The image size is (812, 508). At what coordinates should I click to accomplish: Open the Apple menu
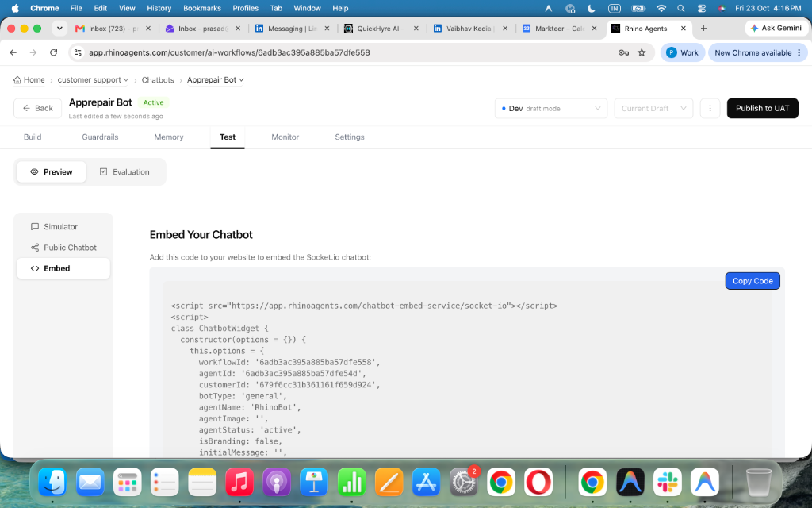click(x=15, y=8)
